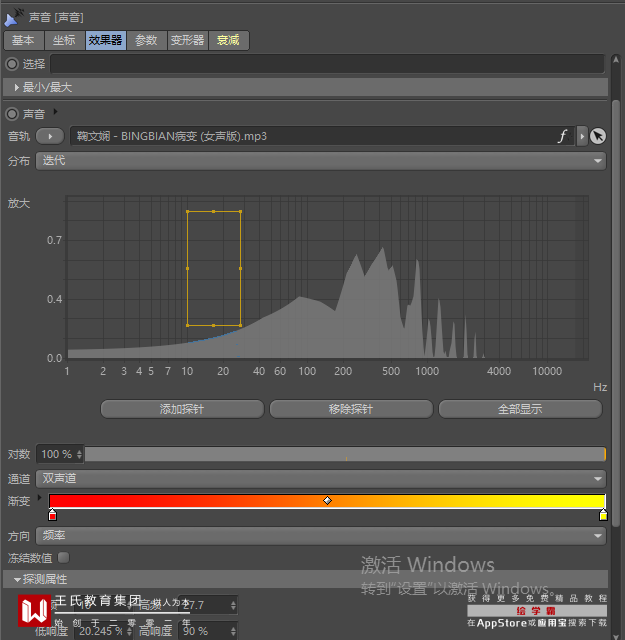
Task: Open the 变形器 tab
Action: coord(188,40)
